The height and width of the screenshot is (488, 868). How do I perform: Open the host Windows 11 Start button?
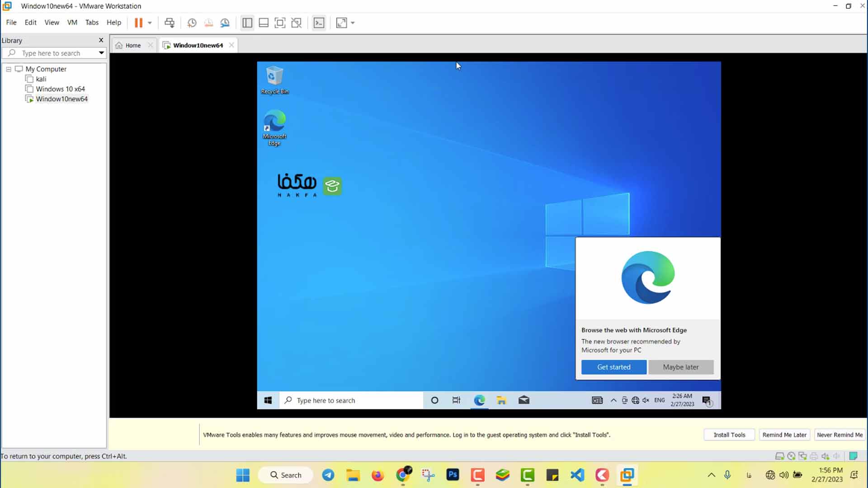(243, 475)
